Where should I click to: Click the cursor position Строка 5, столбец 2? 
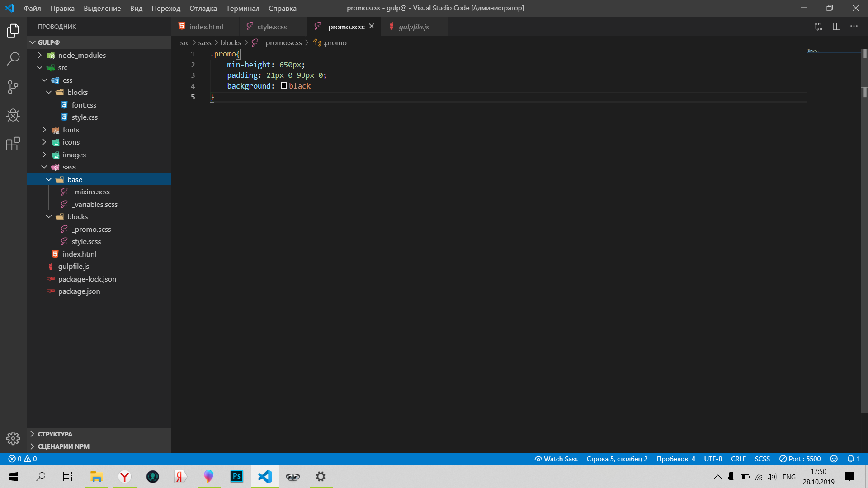617,459
